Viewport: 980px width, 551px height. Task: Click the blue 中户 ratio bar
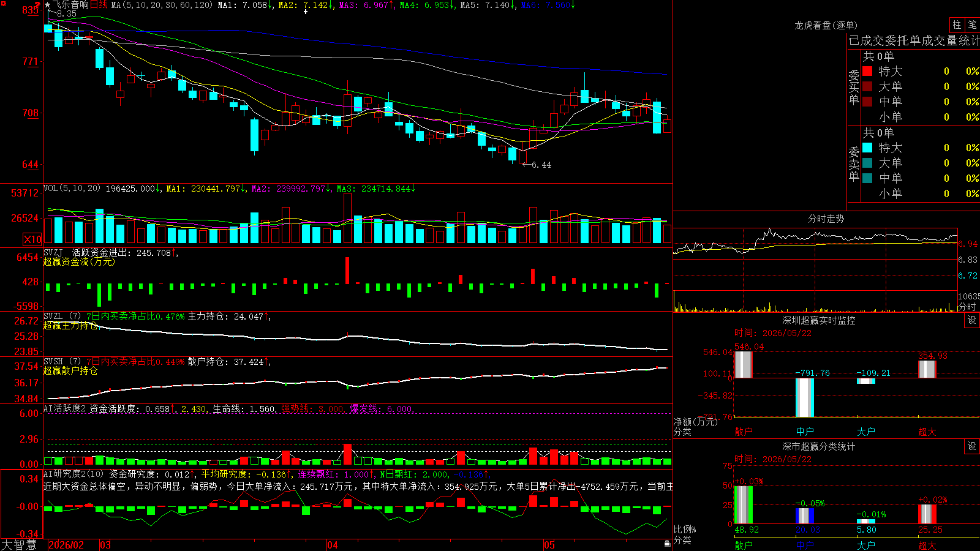[805, 515]
